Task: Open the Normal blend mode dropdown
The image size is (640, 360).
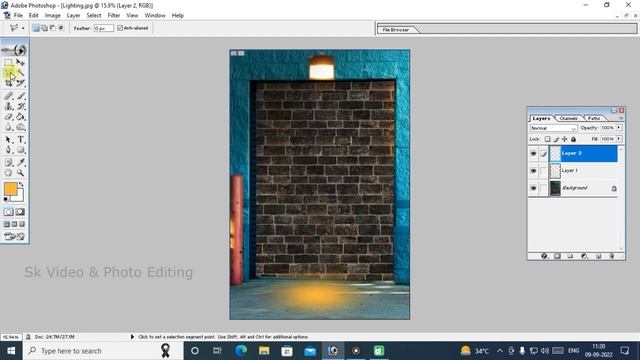Action: click(553, 128)
